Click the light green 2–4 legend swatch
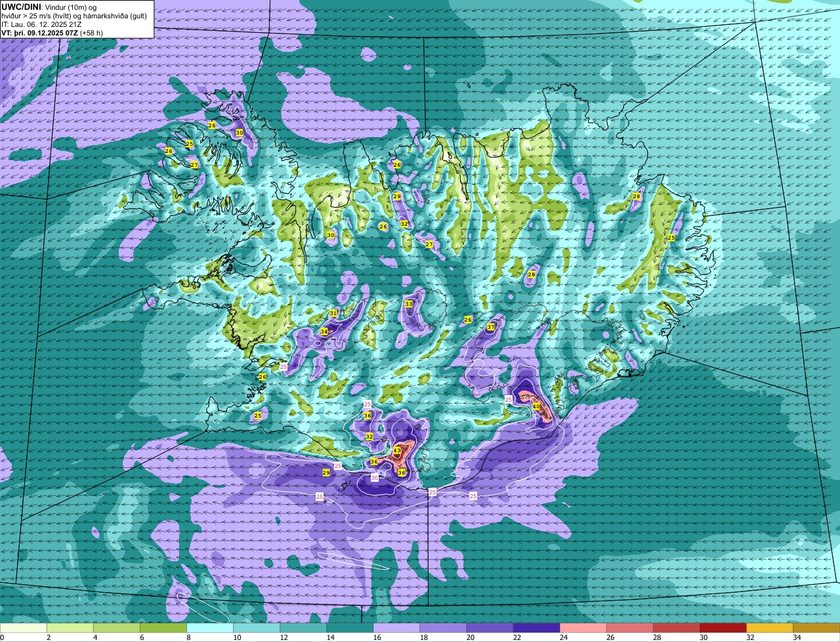 point(70,628)
